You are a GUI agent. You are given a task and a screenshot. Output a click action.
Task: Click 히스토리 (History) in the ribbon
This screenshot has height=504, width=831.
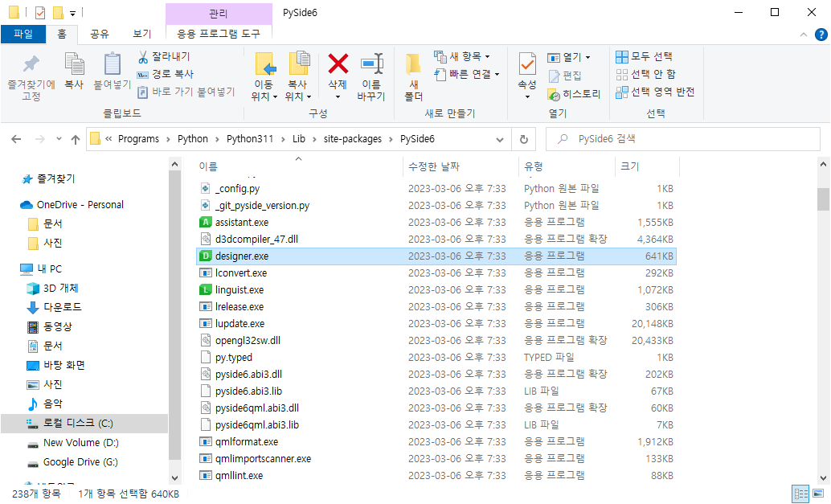(x=574, y=94)
